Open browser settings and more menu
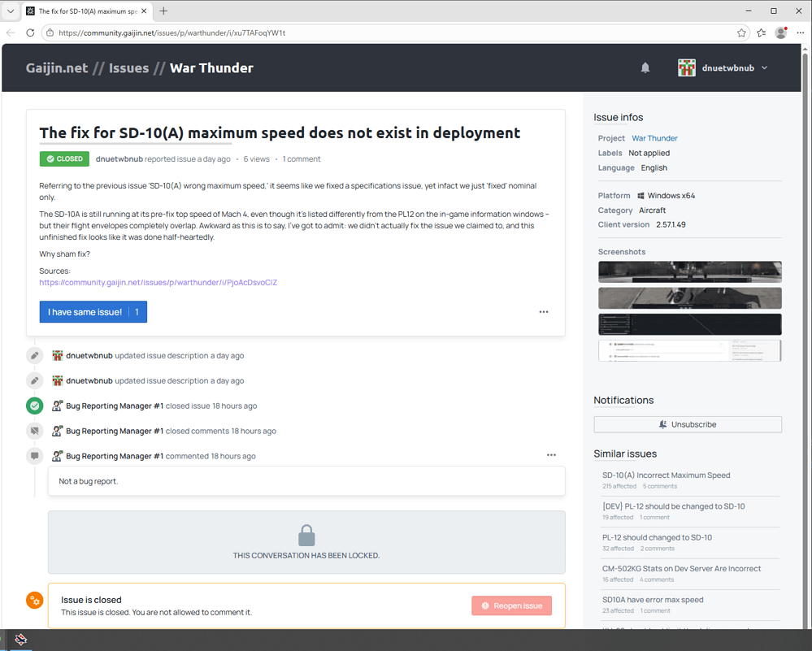 point(800,33)
